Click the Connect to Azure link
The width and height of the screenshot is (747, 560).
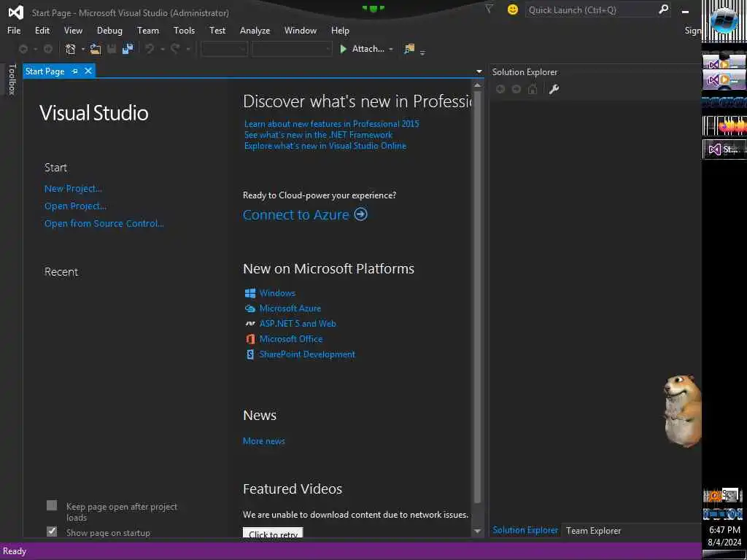[x=296, y=215]
